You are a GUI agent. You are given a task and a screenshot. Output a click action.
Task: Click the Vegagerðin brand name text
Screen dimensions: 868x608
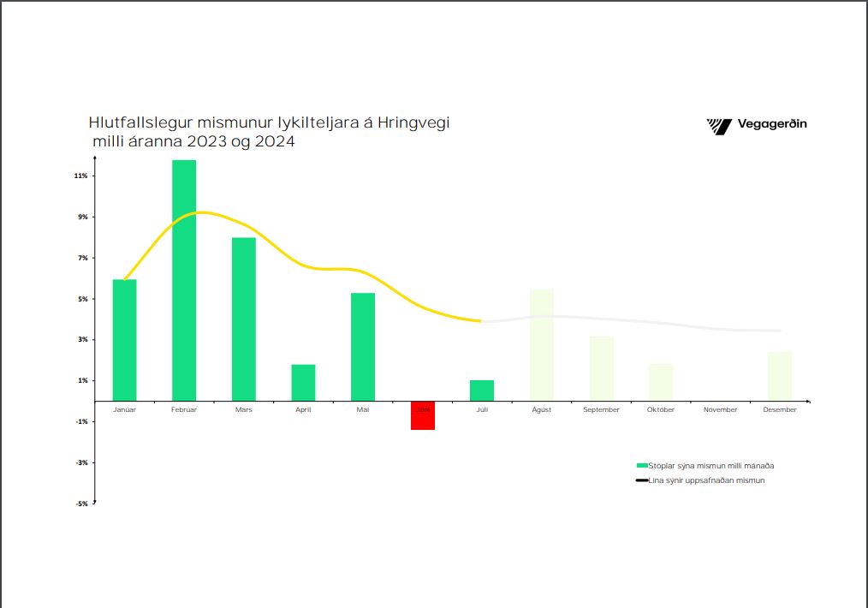click(x=772, y=124)
